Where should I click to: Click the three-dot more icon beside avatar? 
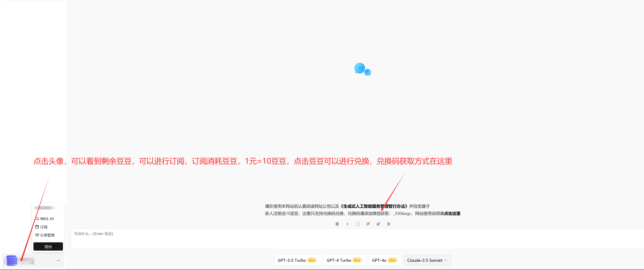tap(58, 261)
